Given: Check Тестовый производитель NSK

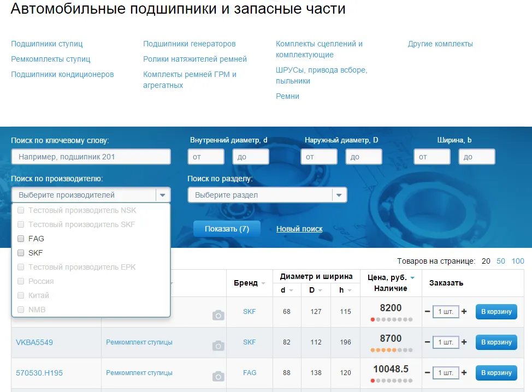Looking at the screenshot, I should pyautogui.click(x=20, y=210).
